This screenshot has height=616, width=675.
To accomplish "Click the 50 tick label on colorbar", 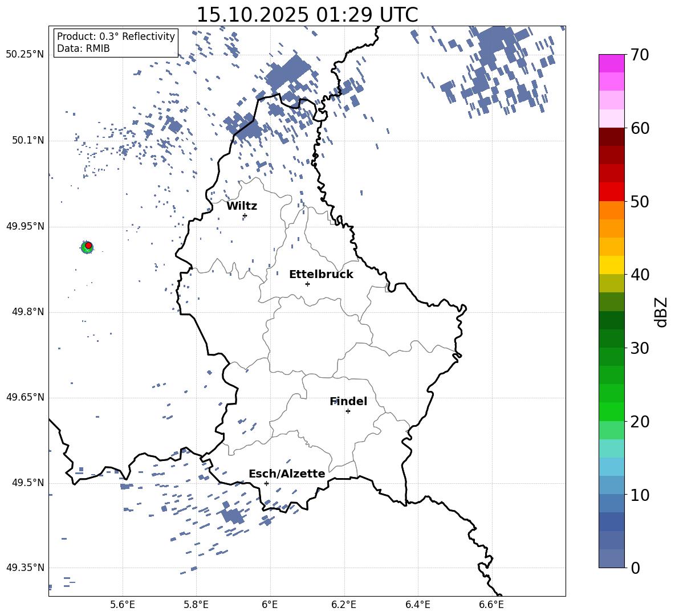I will click(639, 201).
